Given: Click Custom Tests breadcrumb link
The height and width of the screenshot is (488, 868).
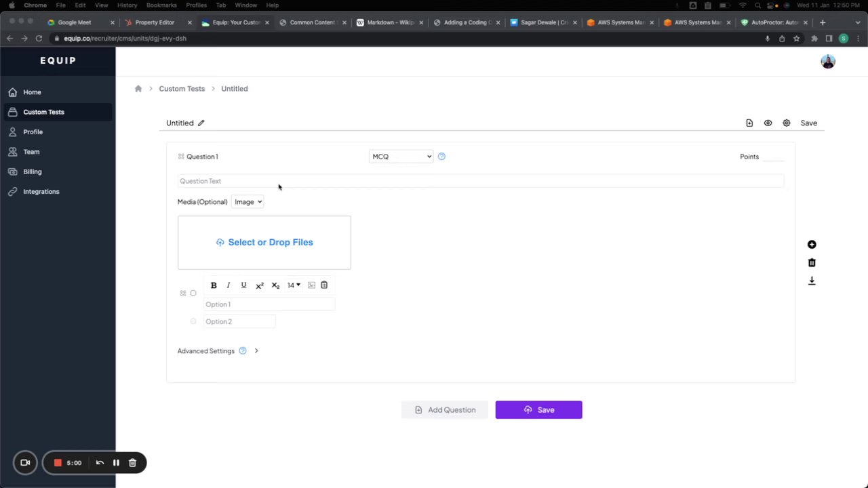Looking at the screenshot, I should (182, 89).
